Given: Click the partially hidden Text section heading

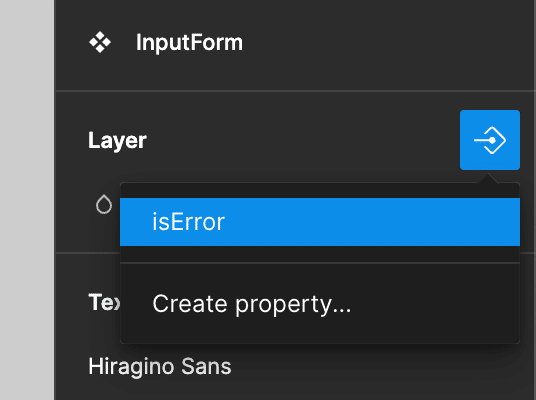Looking at the screenshot, I should [104, 302].
